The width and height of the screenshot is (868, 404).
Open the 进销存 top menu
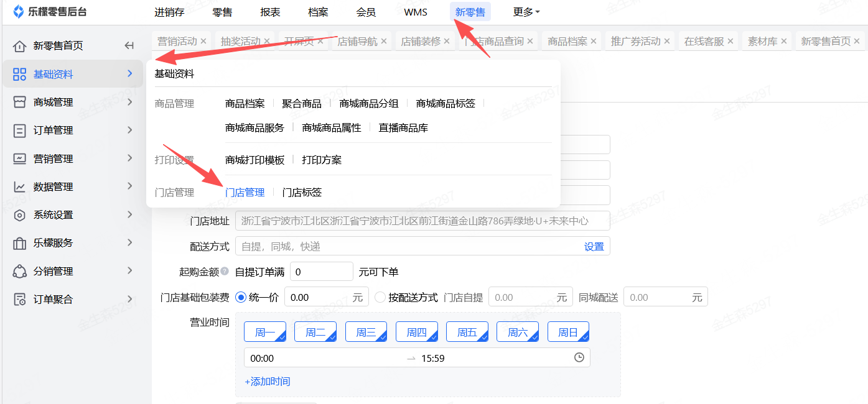(169, 12)
